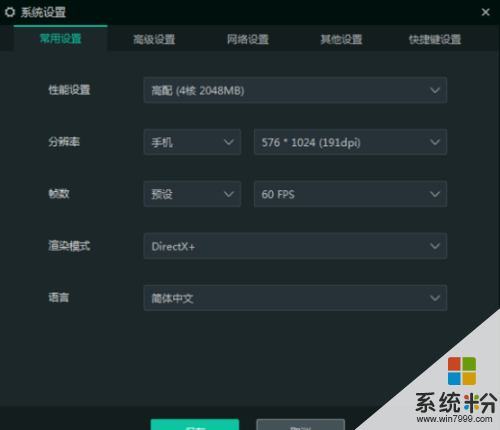500x430 pixels.
Task: Expand the 性能设置 dropdown showing 高配
Action: 295,90
